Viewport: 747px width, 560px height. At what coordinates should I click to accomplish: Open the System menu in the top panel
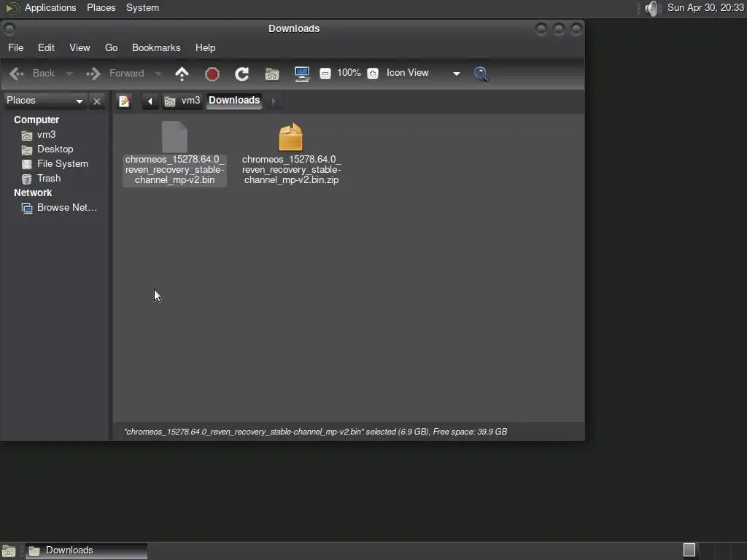pos(142,8)
